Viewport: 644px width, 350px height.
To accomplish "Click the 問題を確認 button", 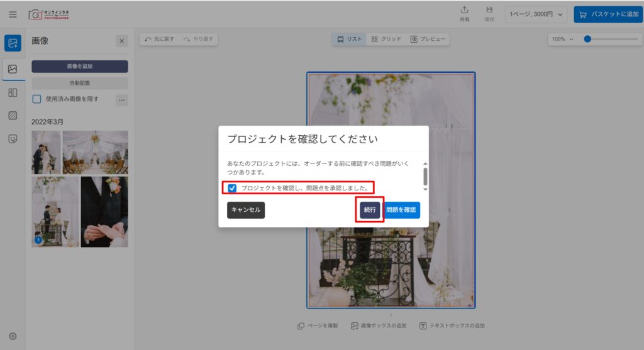I will coord(401,210).
